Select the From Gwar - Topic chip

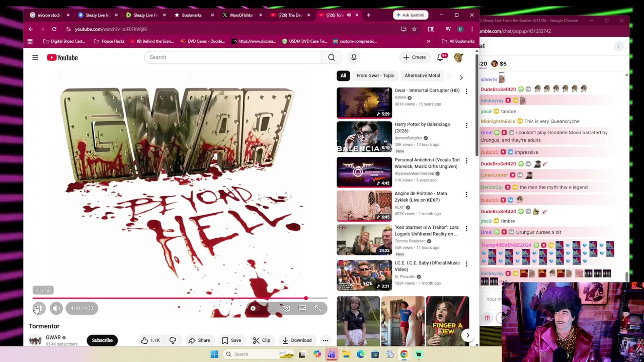(375, 75)
